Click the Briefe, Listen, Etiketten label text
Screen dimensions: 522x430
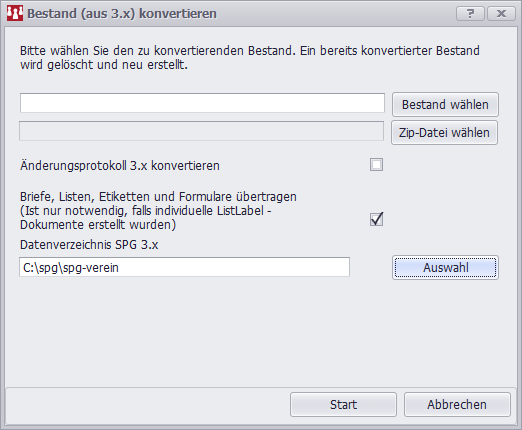[x=158, y=196]
